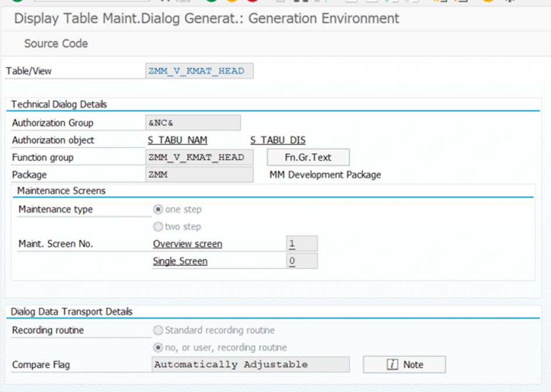Open the S_TABU_NAM authorization object link

coord(177,140)
